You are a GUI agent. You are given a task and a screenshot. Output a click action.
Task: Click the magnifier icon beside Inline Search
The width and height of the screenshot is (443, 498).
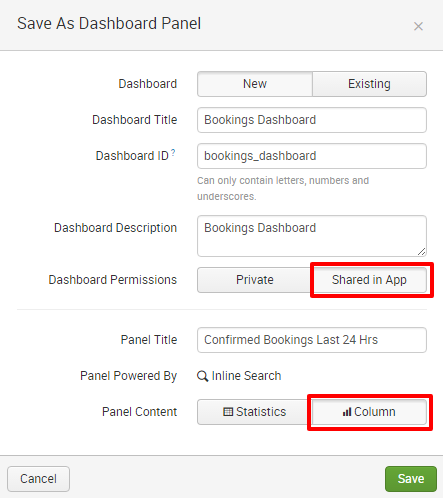click(x=202, y=376)
